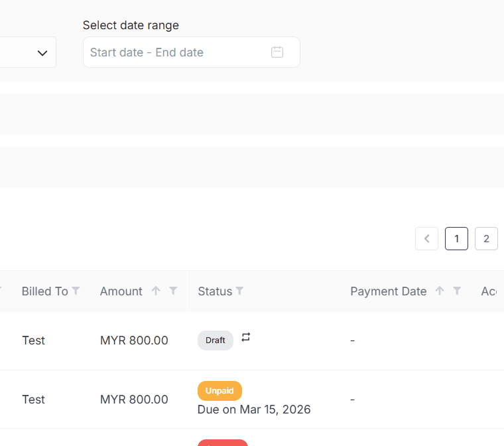The width and height of the screenshot is (504, 446).
Task: Select page 1 in pagination
Action: 456,238
